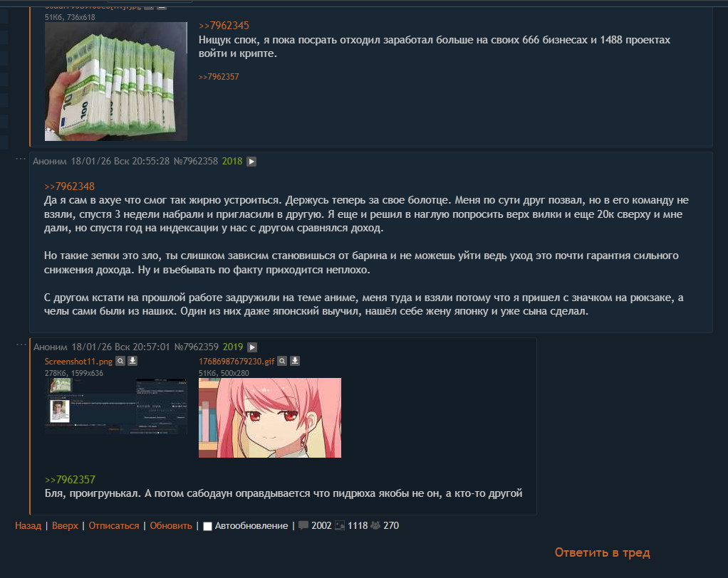The width and height of the screenshot is (728, 578).
Task: Download the Screenshot11.png file
Action: tap(132, 361)
